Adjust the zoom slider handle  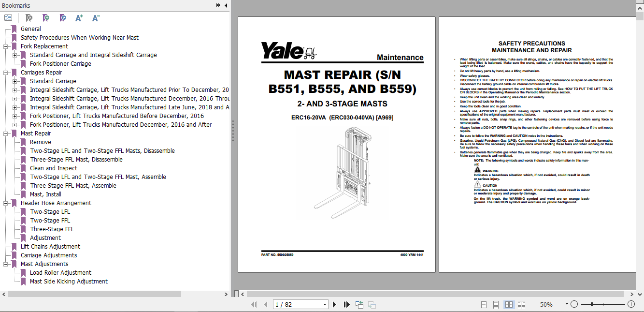[x=592, y=304]
